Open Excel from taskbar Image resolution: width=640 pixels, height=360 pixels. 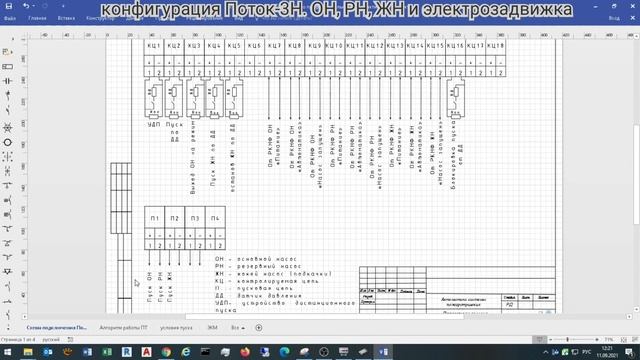pos(107,352)
